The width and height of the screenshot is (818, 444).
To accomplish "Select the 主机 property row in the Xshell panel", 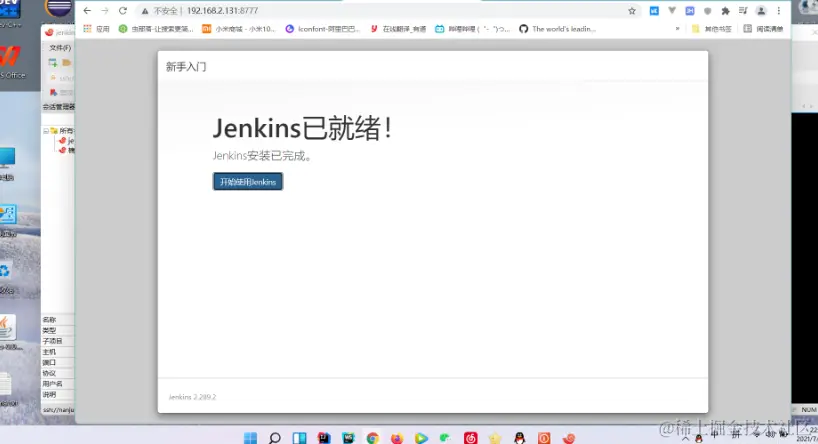I will 57,352.
